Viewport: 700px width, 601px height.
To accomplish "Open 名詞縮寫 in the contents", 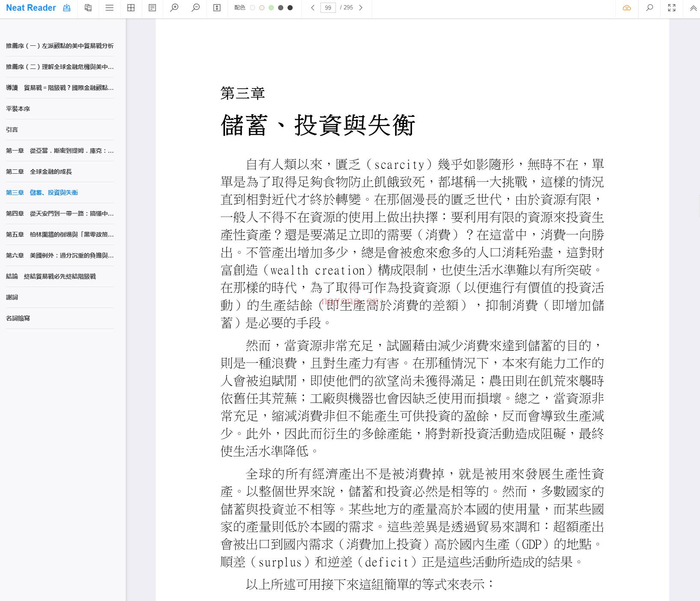I will click(x=18, y=318).
